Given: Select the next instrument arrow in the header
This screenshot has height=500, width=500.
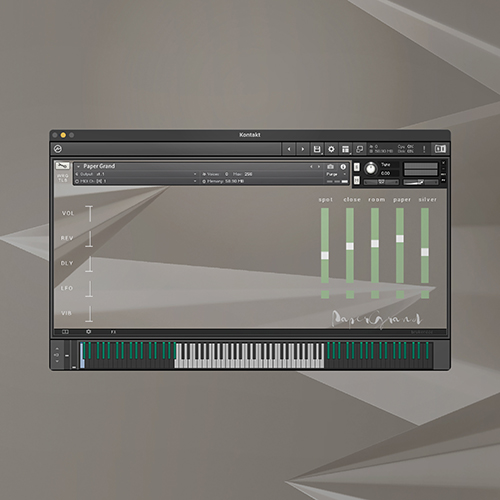Looking at the screenshot, I should pyautogui.click(x=319, y=166).
